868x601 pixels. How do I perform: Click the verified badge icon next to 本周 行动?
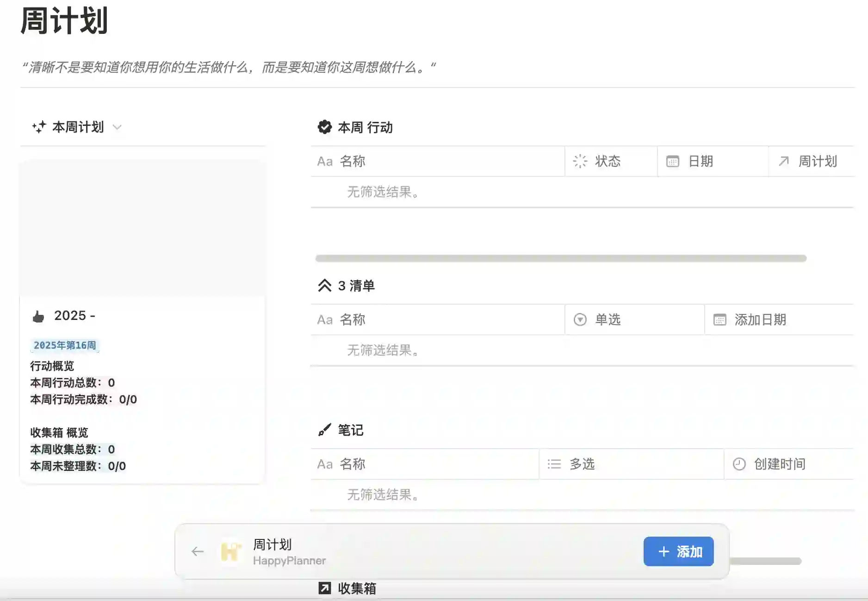325,127
